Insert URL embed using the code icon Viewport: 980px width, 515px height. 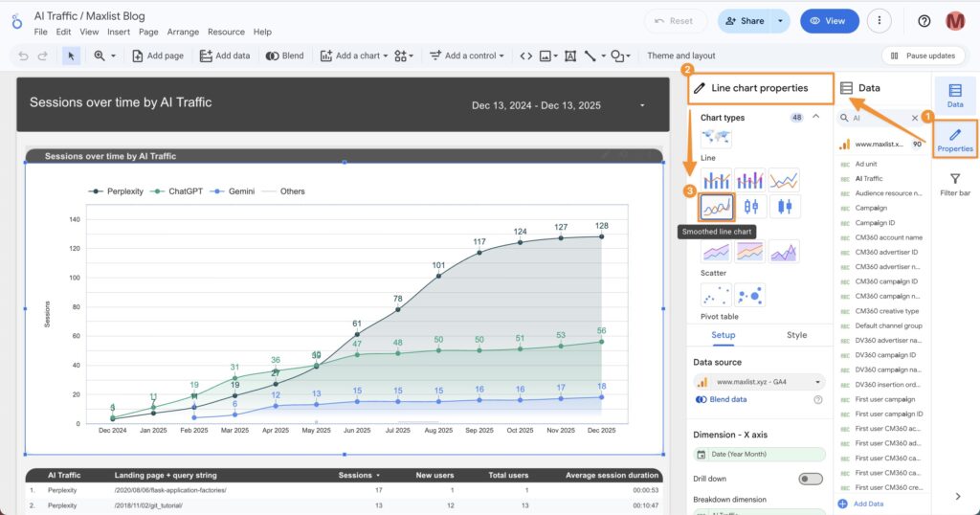tap(526, 56)
